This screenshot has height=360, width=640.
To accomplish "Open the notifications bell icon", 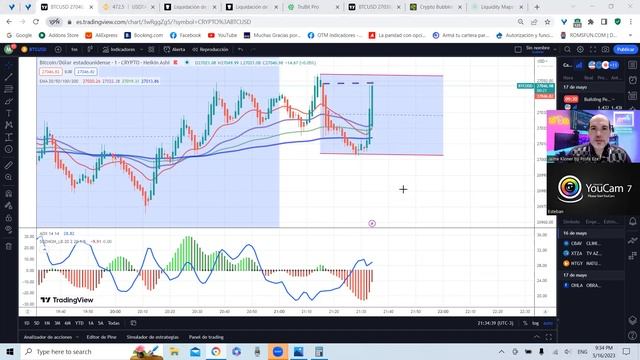I will click(x=633, y=221).
